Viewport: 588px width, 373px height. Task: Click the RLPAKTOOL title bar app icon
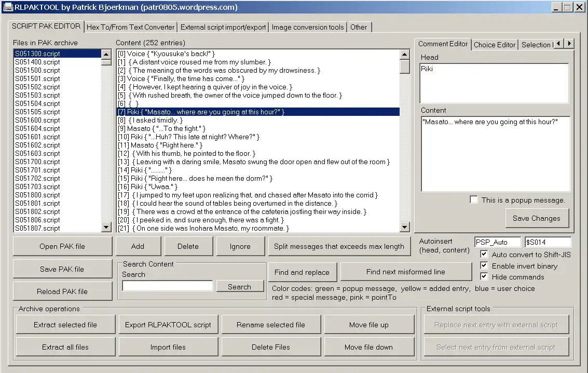pos(7,7)
